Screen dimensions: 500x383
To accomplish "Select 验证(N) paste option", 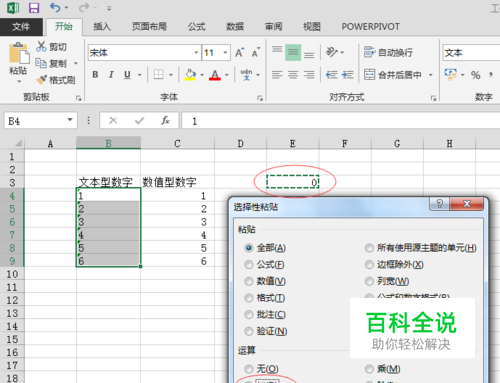I will pyautogui.click(x=266, y=331).
